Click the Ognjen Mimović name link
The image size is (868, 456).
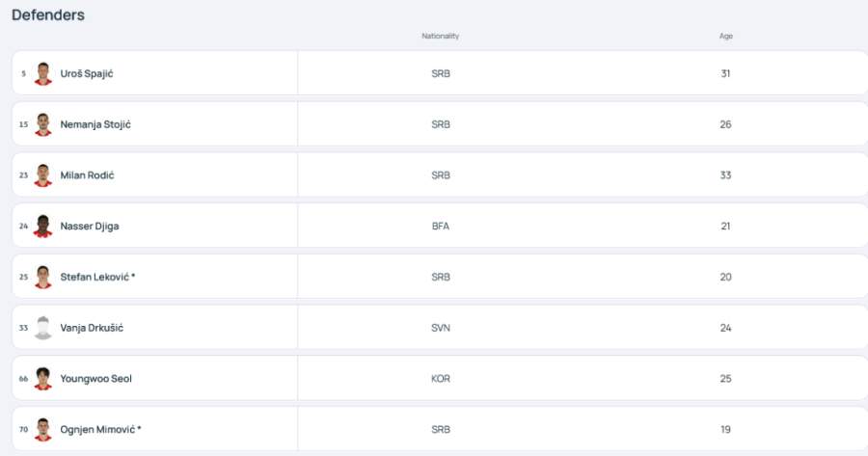point(98,429)
